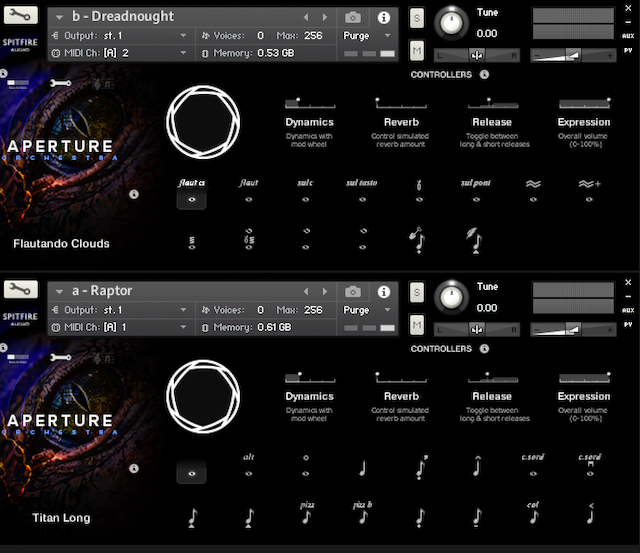Click the Titan Long articulation label

coord(61,518)
